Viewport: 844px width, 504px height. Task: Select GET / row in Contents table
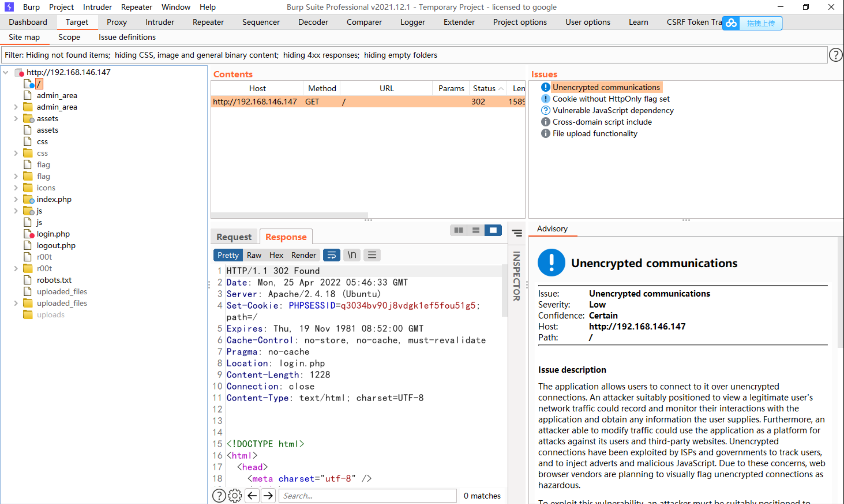coord(368,102)
